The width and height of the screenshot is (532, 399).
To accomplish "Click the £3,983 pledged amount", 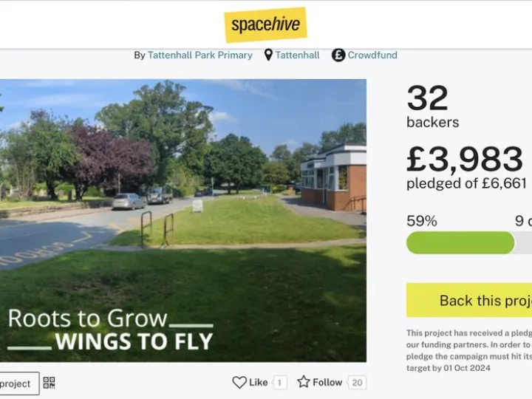I will [x=465, y=159].
